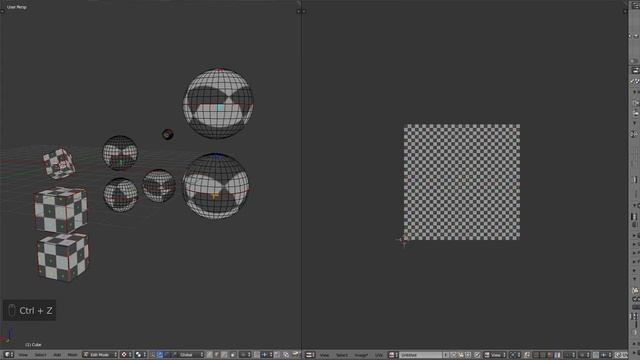Click the Untitled image name field

[x=421, y=355]
